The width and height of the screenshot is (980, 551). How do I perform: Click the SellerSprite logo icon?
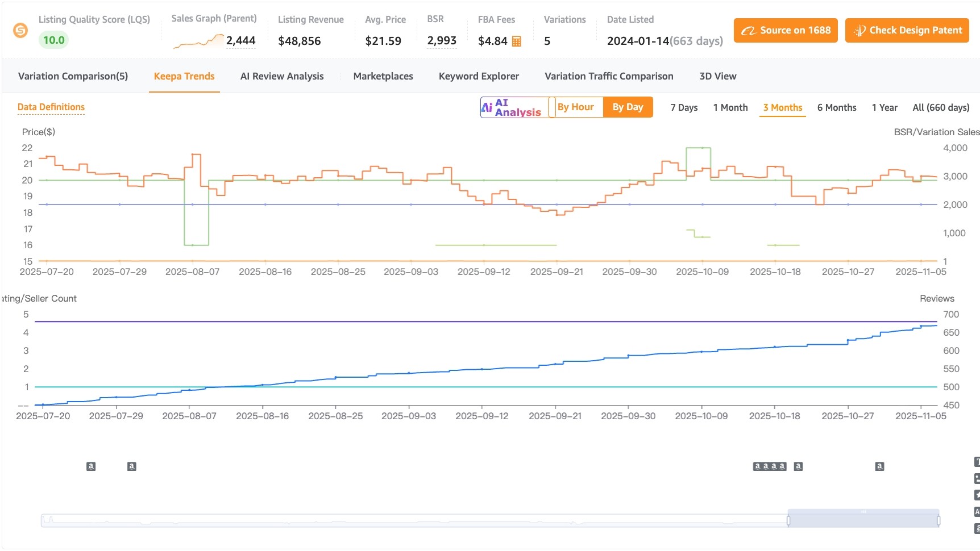coord(22,31)
